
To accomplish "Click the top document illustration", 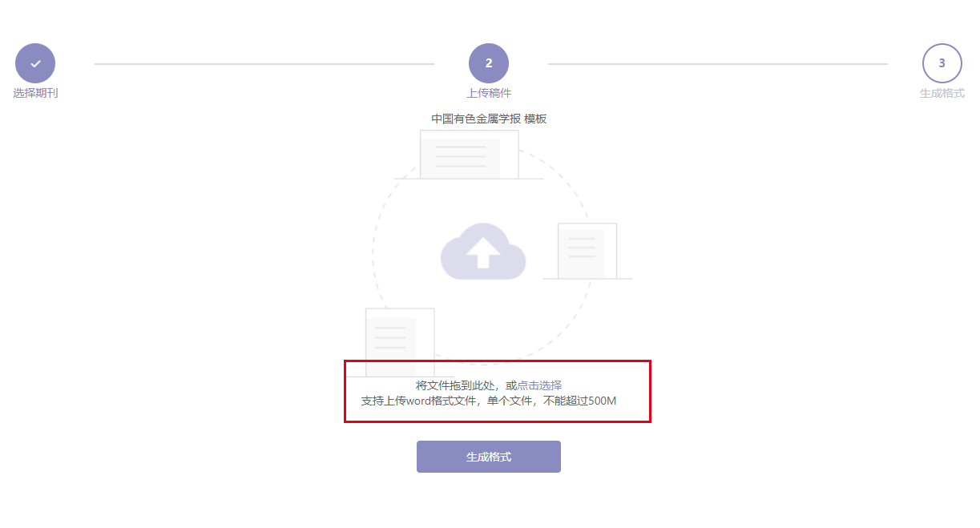I will tap(469, 155).
